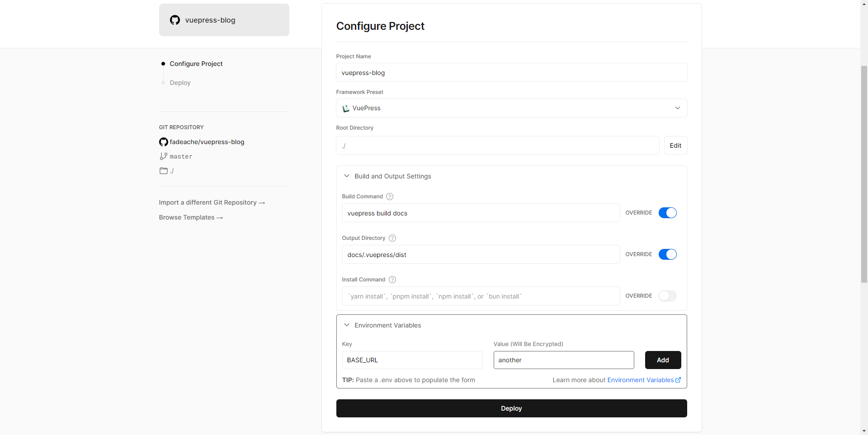This screenshot has height=435, width=868.
Task: Click the Edit root directory button
Action: (x=675, y=145)
